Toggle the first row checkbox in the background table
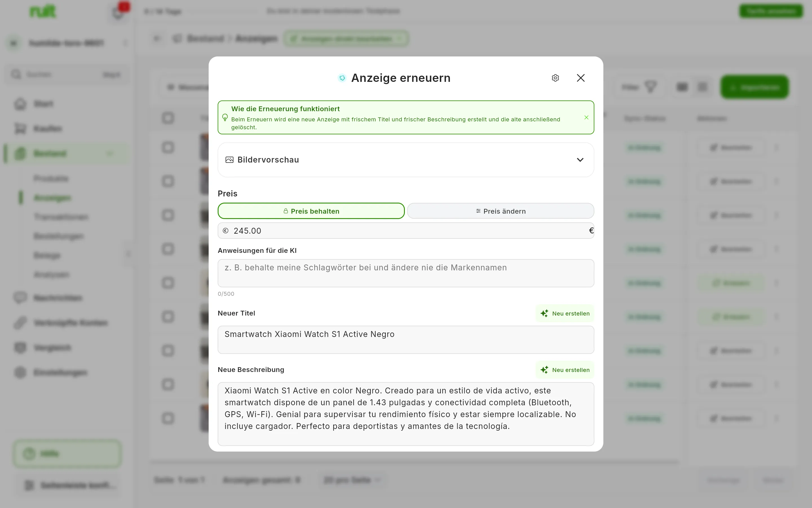The height and width of the screenshot is (508, 812). click(x=168, y=148)
